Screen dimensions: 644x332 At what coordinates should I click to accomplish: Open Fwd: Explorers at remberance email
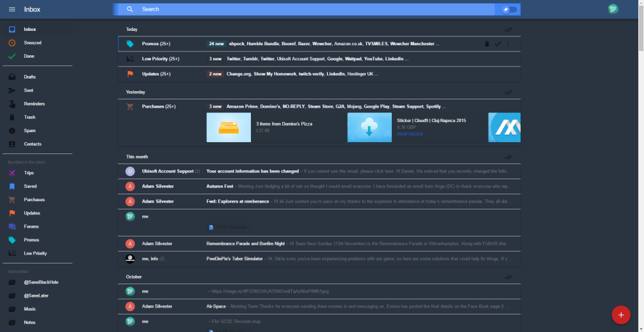[319, 201]
